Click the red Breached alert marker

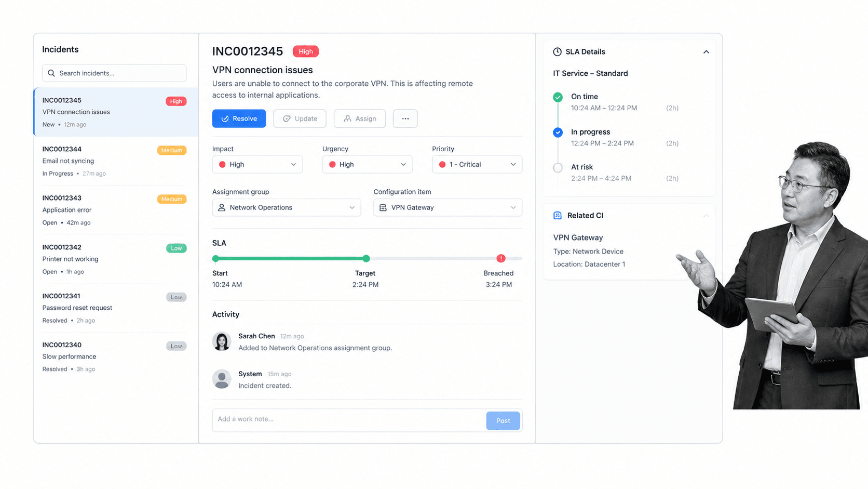(501, 258)
